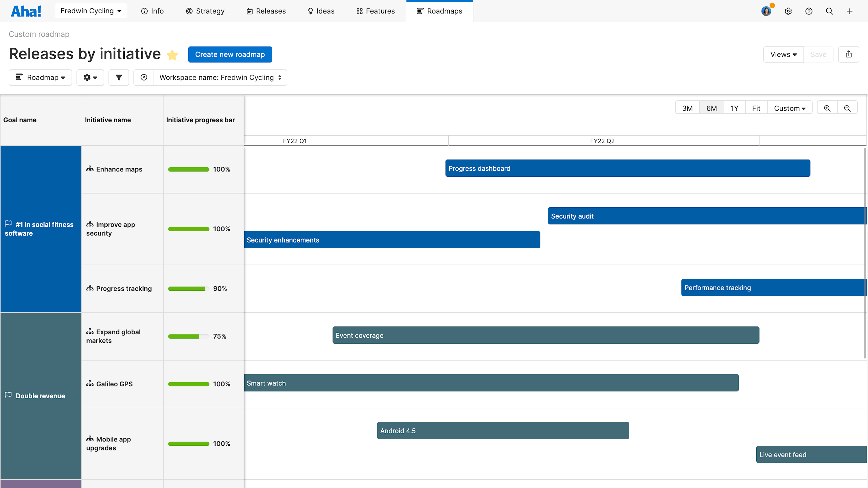Open the filter funnel icon
Image resolution: width=868 pixels, height=488 pixels.
pyautogui.click(x=119, y=77)
